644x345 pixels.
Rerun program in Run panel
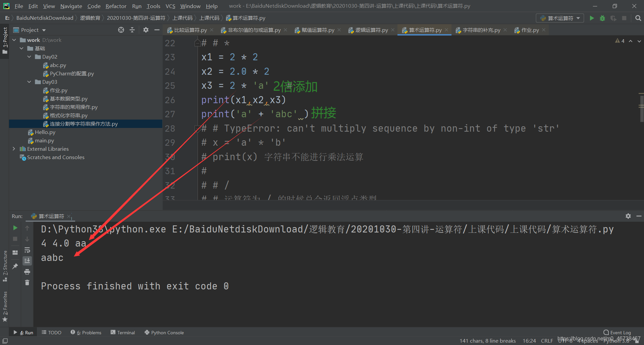[x=15, y=228]
